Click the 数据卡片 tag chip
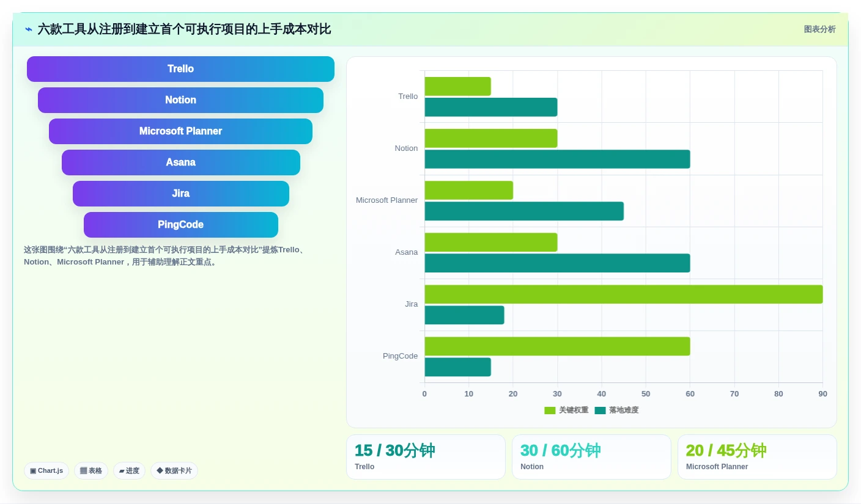The image size is (861, 504). (174, 470)
